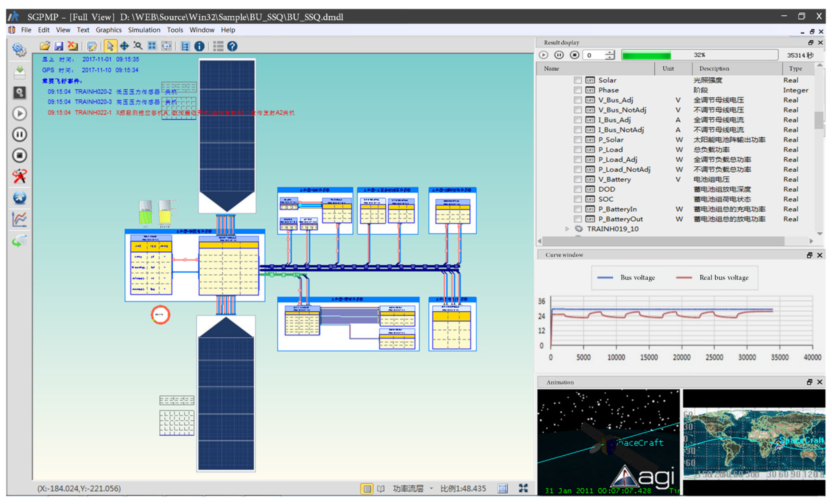Click the fullscreen expand icon in status bar
Screen dimensions: 832x504
pos(523,488)
